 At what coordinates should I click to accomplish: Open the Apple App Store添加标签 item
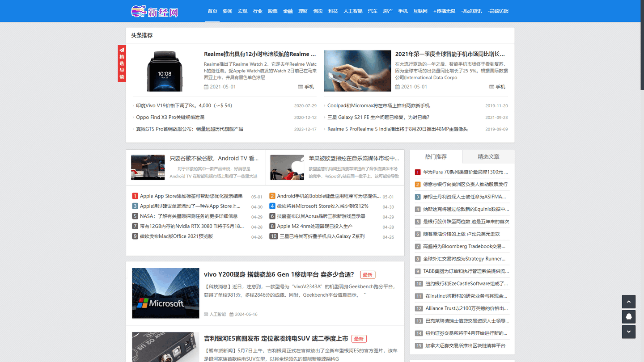click(x=191, y=196)
